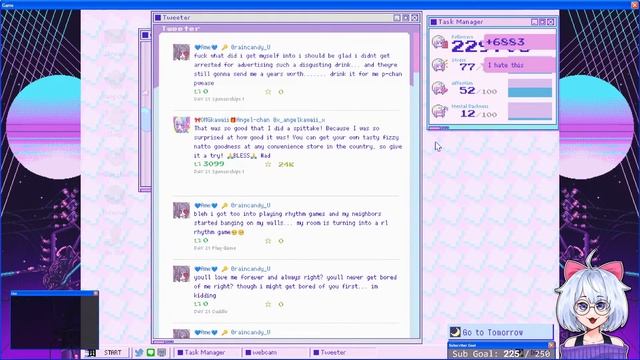
Task: Click the Stress icon in Task Manager
Action: coord(440,64)
